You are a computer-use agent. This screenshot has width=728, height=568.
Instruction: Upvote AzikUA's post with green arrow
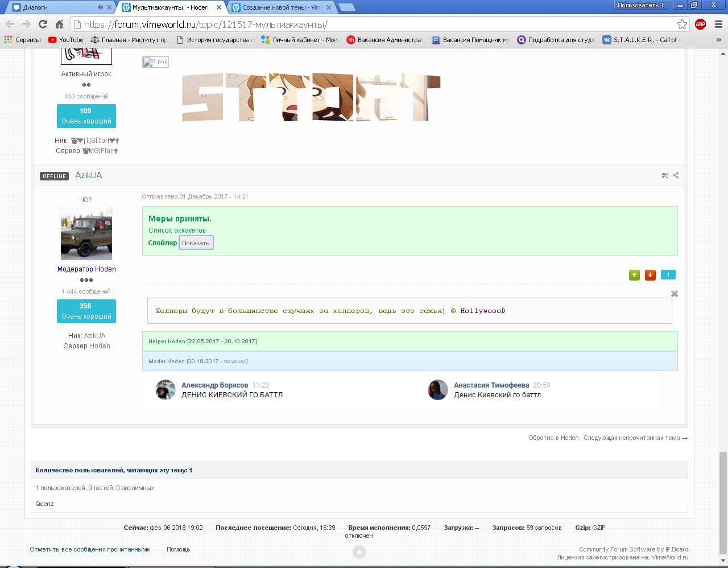click(x=634, y=275)
